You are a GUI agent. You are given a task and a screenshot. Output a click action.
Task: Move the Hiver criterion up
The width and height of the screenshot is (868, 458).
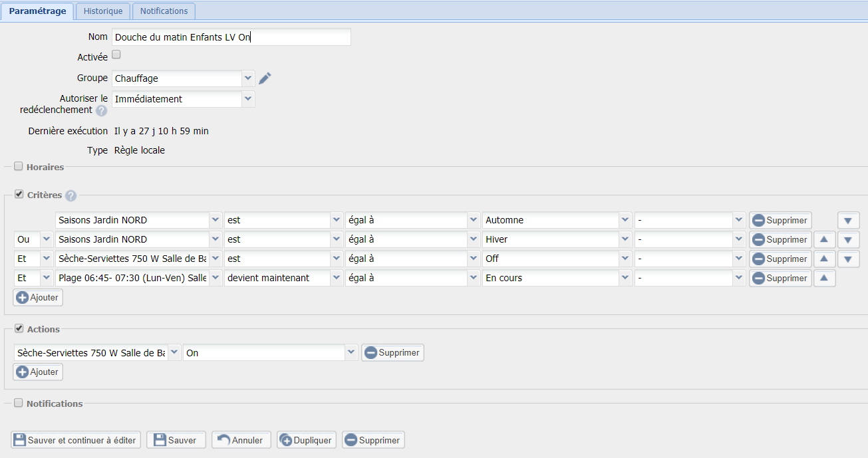pyautogui.click(x=823, y=239)
